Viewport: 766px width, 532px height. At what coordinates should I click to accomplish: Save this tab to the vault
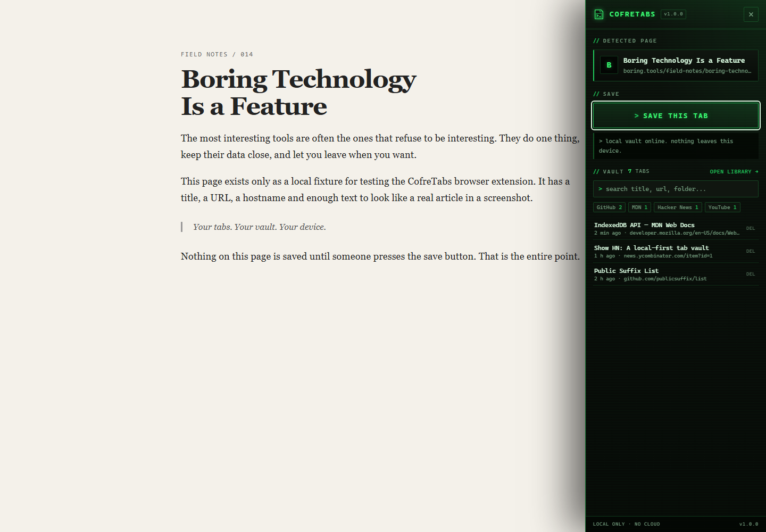pyautogui.click(x=676, y=115)
